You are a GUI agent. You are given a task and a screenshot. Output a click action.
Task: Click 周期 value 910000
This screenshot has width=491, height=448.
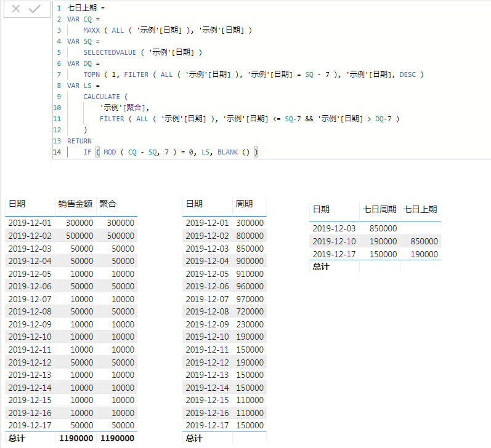click(250, 274)
